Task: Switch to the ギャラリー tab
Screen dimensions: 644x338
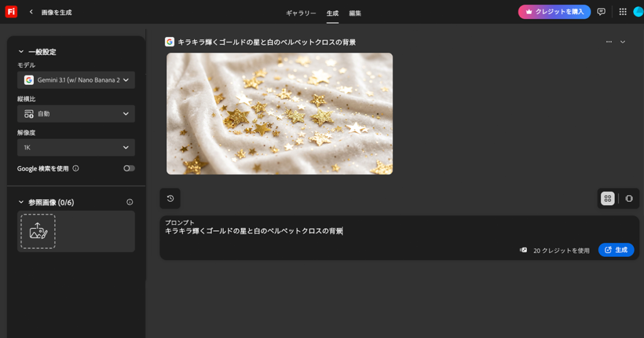Action: pyautogui.click(x=301, y=13)
